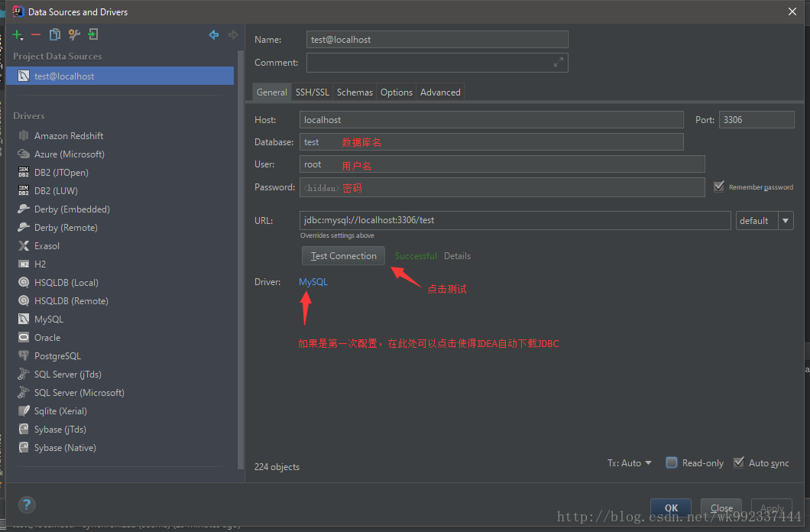Expand the Comment field using the expand icon

[559, 63]
